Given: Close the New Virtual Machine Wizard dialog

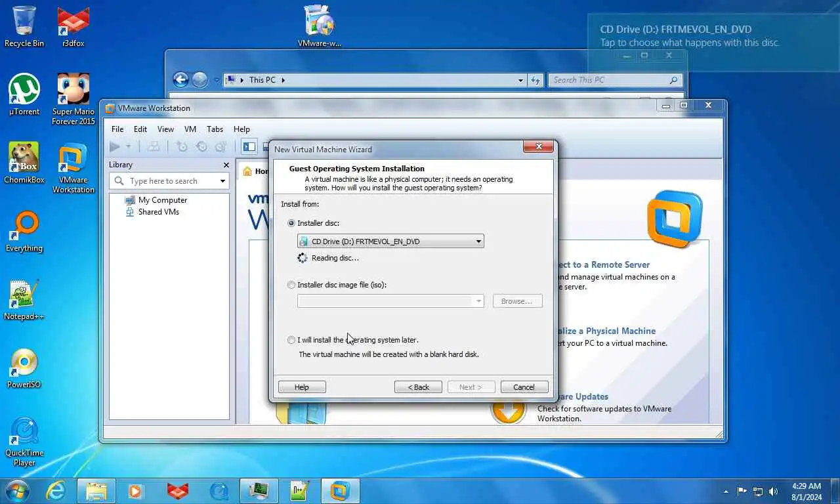Looking at the screenshot, I should [x=539, y=147].
